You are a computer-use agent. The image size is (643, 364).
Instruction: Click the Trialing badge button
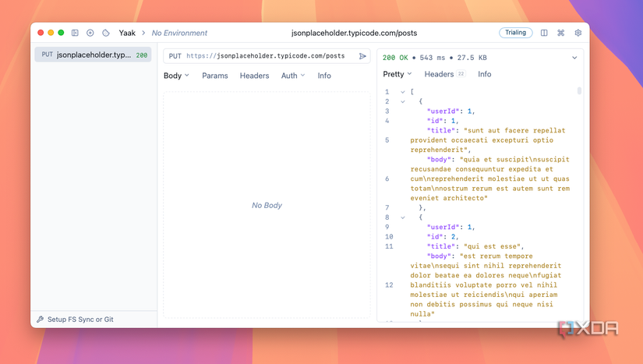pyautogui.click(x=515, y=33)
